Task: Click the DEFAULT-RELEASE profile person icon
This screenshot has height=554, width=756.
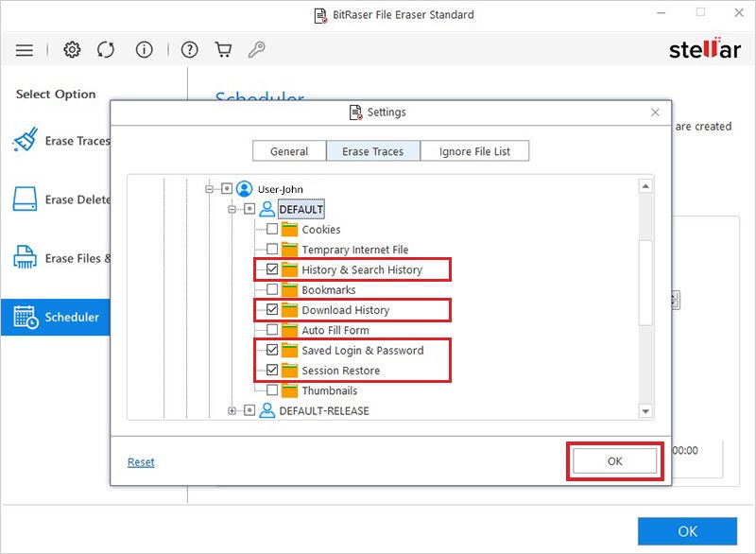Action: click(x=267, y=410)
